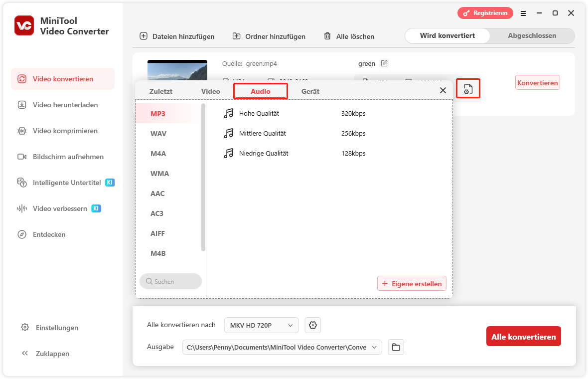The width and height of the screenshot is (588, 379).
Task: Click music note icon beside Hohe Qualität
Action: pyautogui.click(x=228, y=113)
